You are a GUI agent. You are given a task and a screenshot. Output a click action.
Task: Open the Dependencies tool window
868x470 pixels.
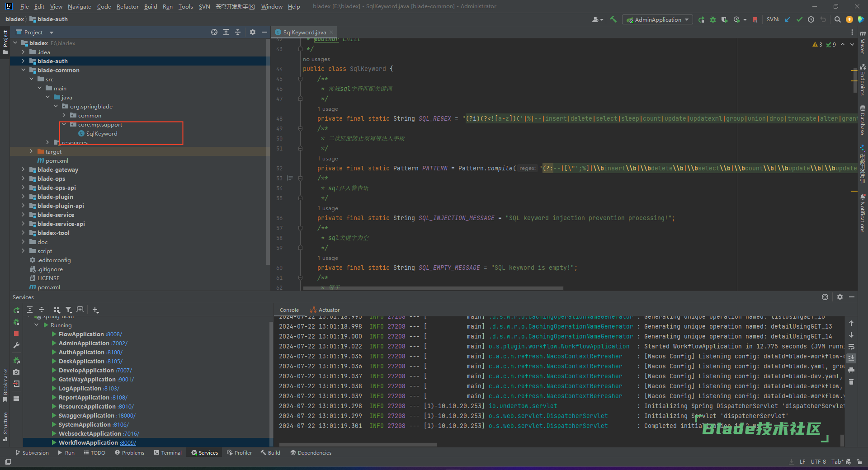[311, 453]
